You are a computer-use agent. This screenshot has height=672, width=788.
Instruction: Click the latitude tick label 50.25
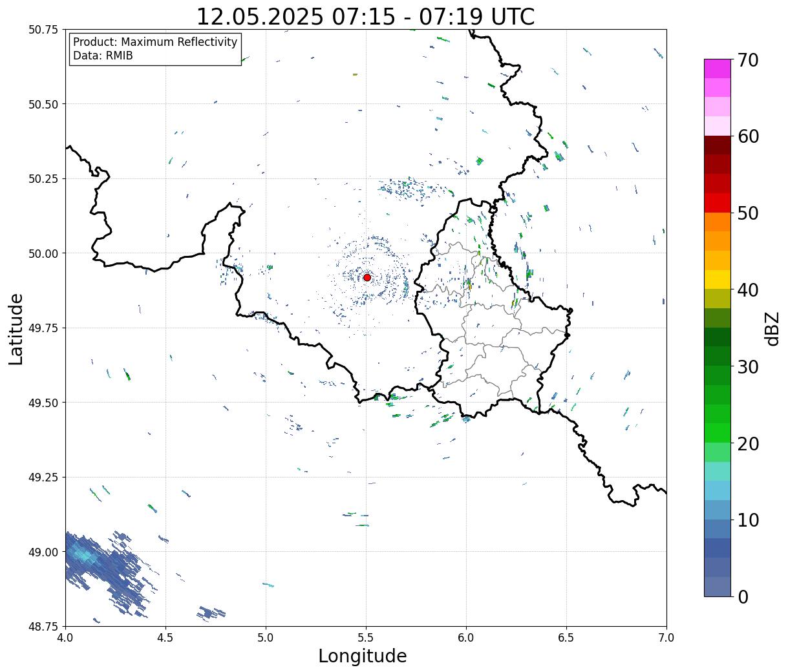click(x=43, y=179)
